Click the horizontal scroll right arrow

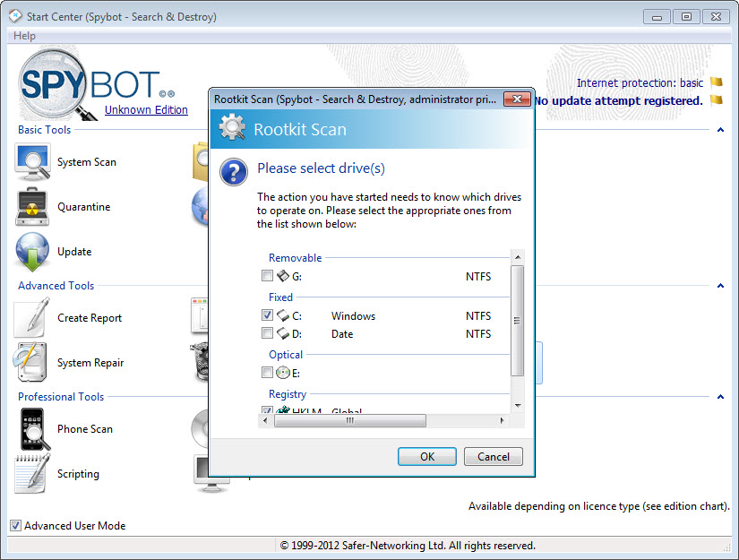click(x=502, y=420)
